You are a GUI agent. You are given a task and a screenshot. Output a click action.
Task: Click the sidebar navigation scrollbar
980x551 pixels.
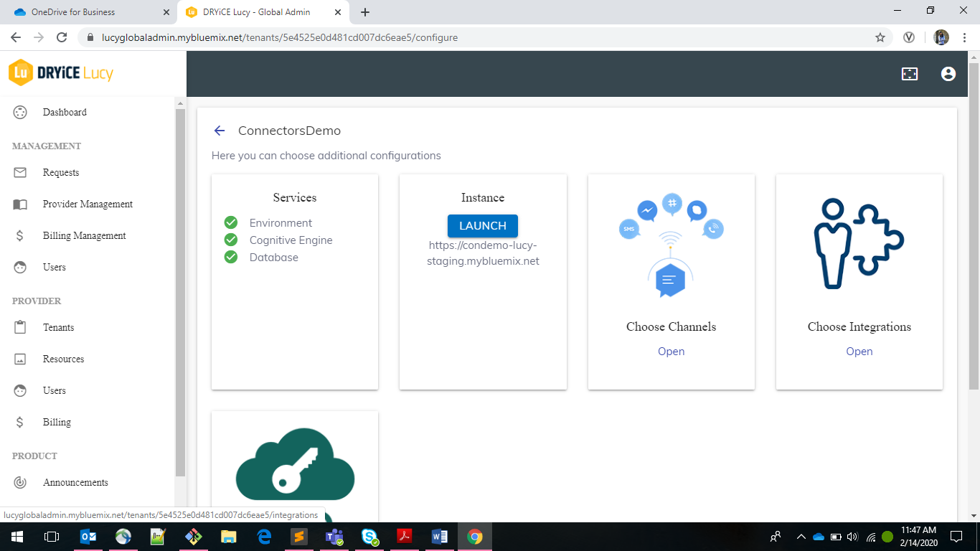[x=180, y=292]
